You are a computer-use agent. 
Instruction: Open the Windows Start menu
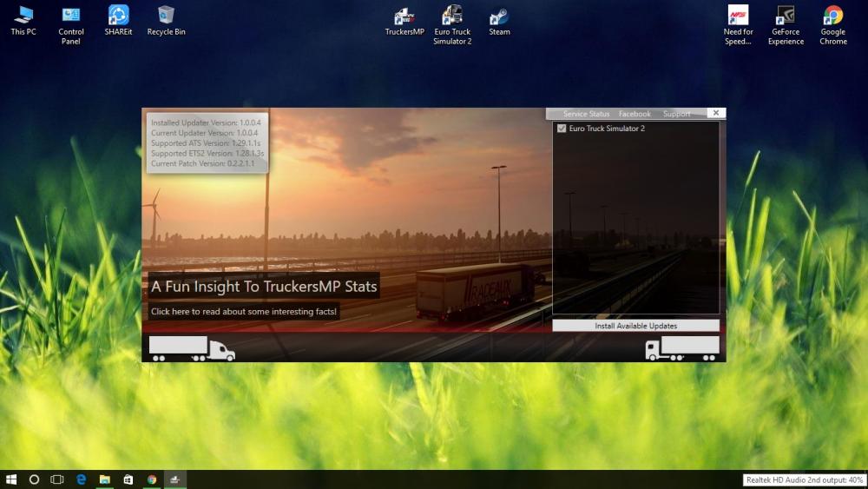pyautogui.click(x=11, y=479)
